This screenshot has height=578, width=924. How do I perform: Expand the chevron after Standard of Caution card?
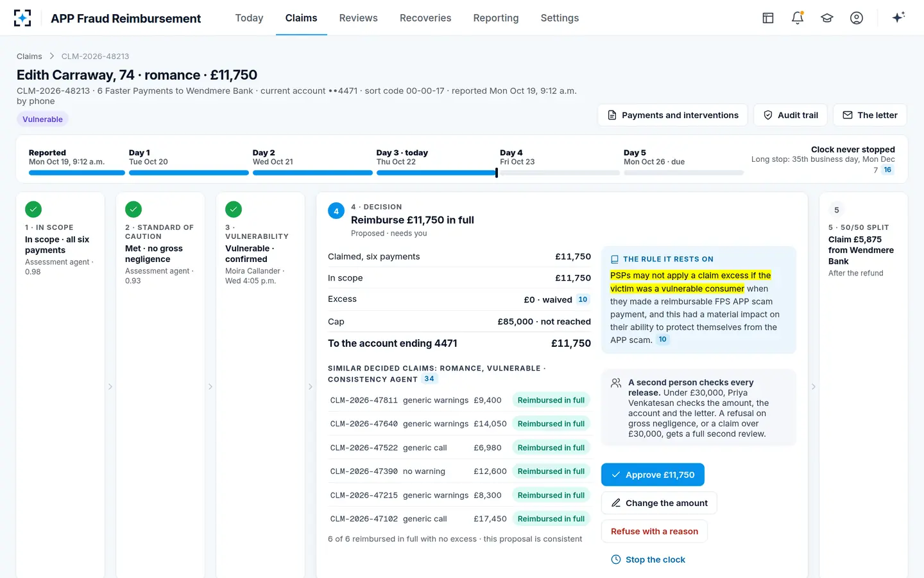pos(210,387)
